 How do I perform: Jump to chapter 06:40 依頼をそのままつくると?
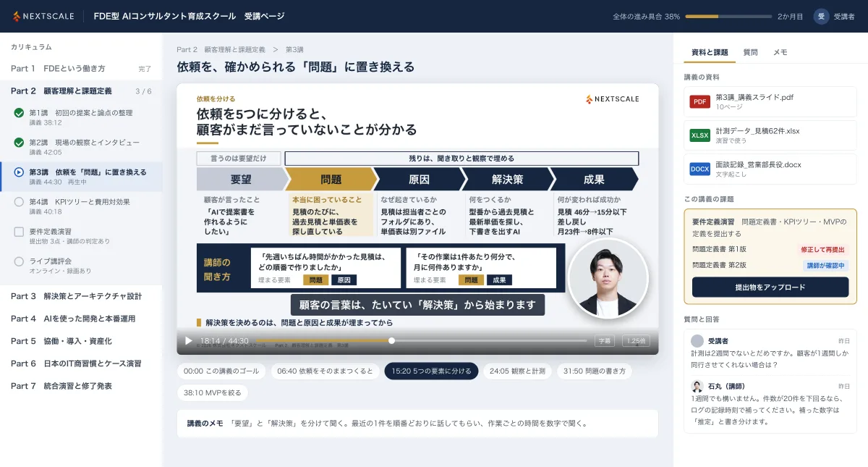325,371
